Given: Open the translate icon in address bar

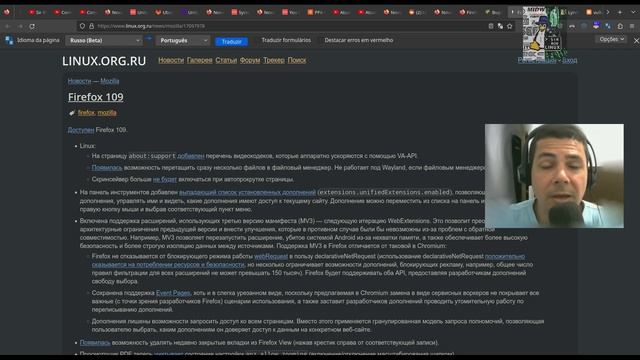Looking at the screenshot, I should coord(500,26).
